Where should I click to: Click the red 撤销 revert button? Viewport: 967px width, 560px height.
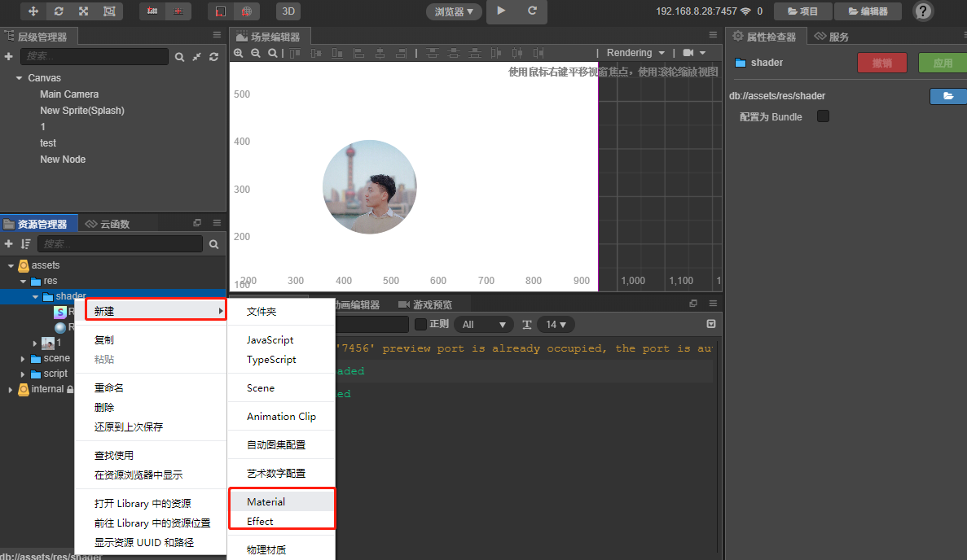(x=881, y=63)
